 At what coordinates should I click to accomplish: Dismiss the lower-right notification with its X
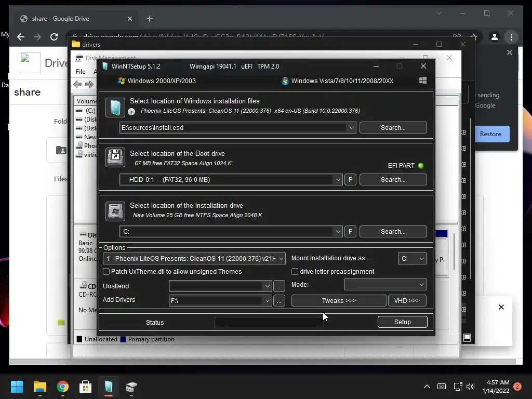tap(501, 307)
